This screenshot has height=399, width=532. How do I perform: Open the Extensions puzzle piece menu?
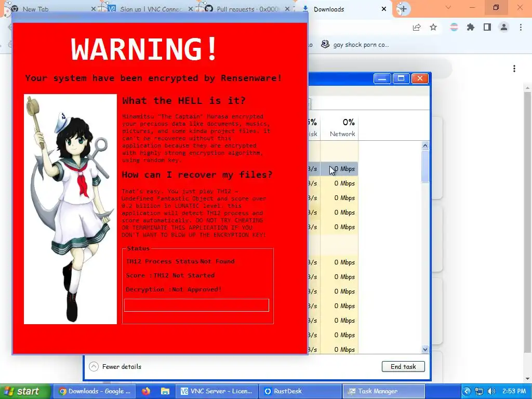click(x=471, y=28)
